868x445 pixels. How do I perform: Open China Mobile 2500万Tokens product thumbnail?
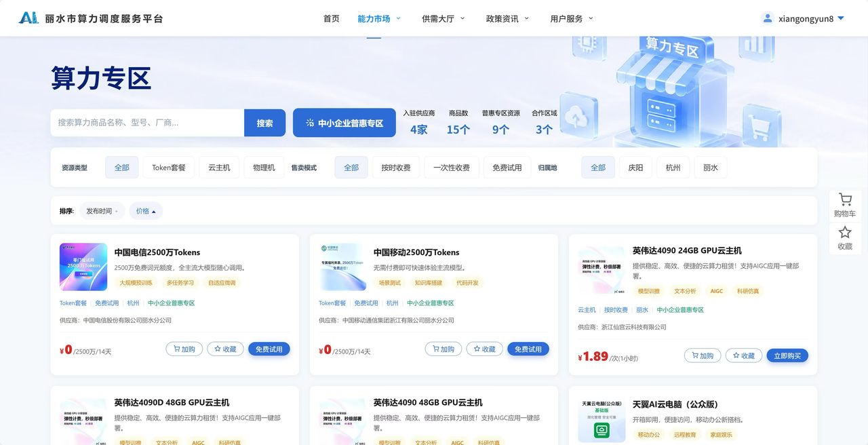342,267
